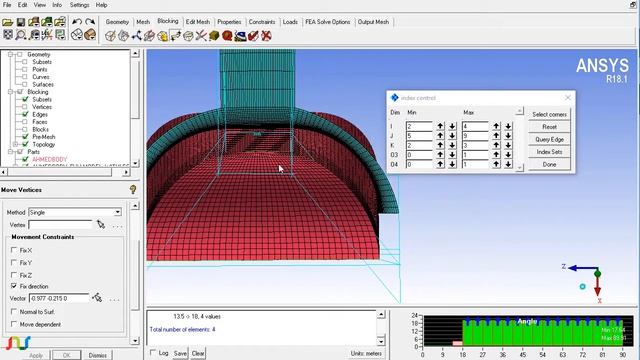Click the Index Sets button
The image size is (640, 360).
click(549, 152)
